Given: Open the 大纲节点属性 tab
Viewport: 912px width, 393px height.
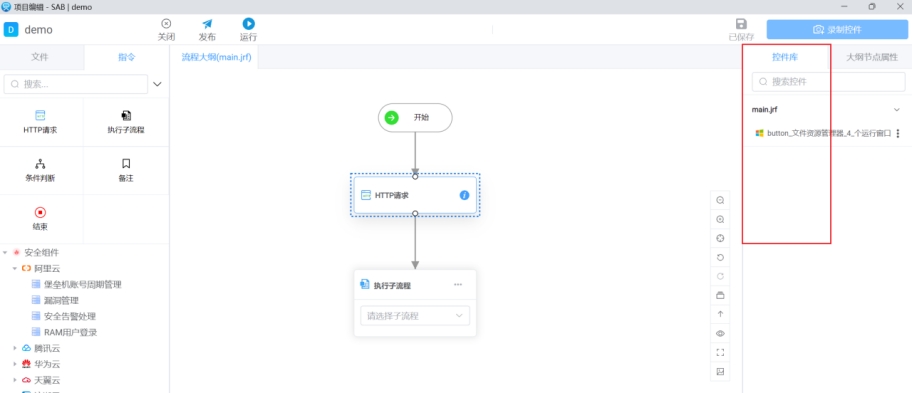Looking at the screenshot, I should (872, 57).
